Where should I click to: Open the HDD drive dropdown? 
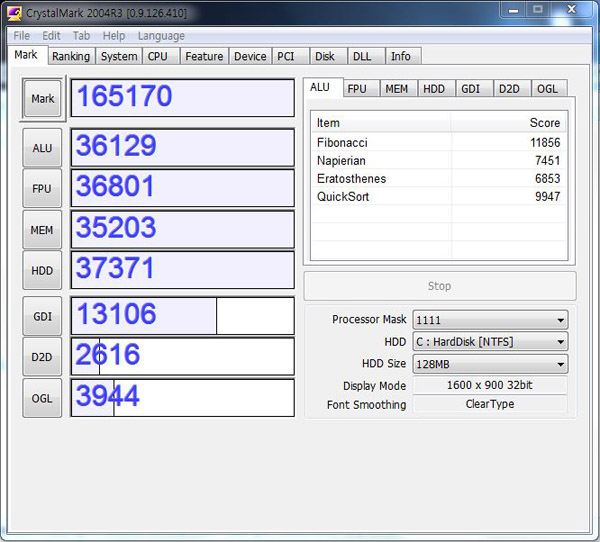coord(491,341)
